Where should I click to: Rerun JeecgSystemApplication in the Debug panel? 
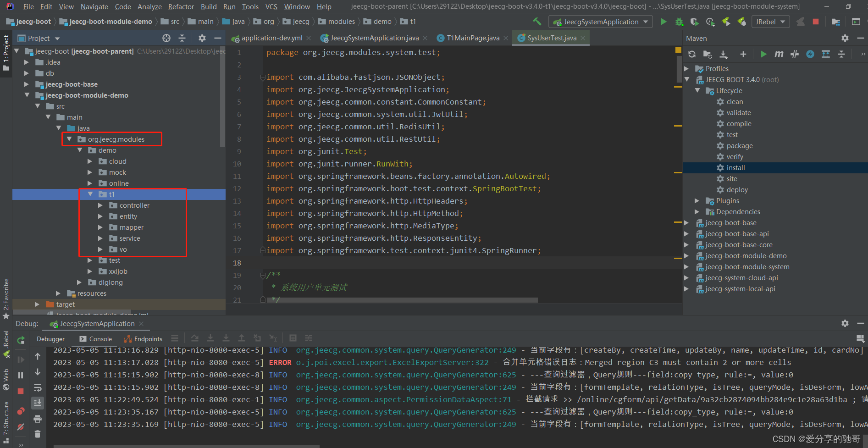[x=21, y=340]
